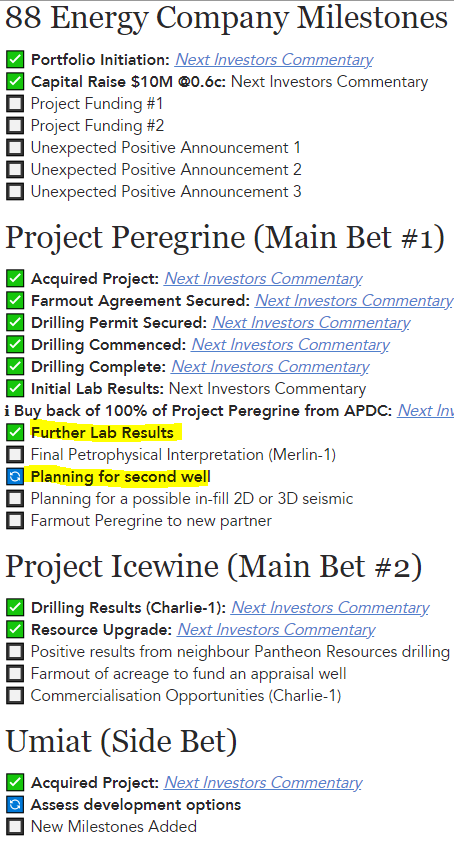Check the Project Funding #1 checkbox
Viewport: 454px width, 847px height.
coord(15,104)
